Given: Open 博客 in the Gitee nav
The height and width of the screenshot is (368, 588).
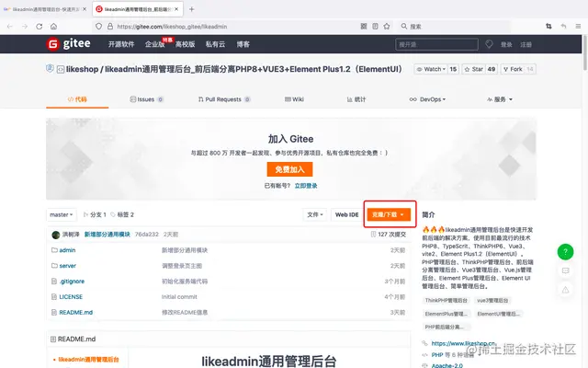Looking at the screenshot, I should (x=243, y=44).
